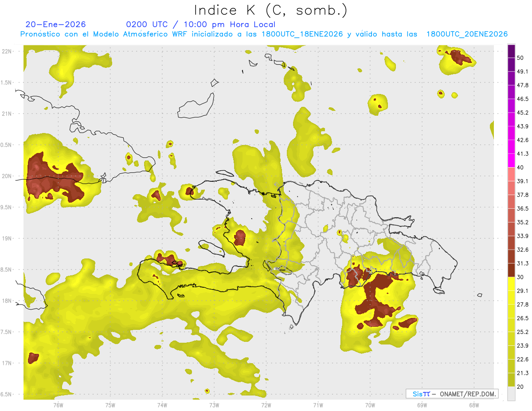
Task: Click the '74W' longitude label
Action: point(162,405)
